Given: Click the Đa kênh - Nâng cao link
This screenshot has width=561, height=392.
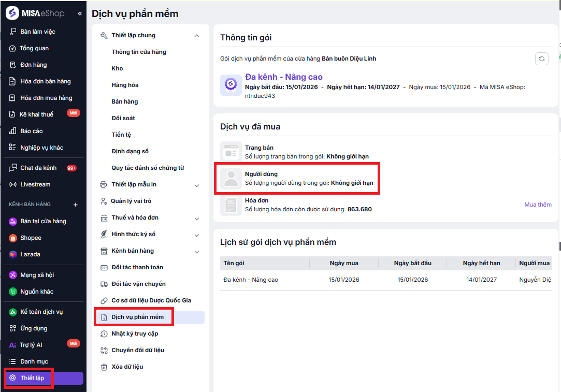Looking at the screenshot, I should tap(284, 77).
